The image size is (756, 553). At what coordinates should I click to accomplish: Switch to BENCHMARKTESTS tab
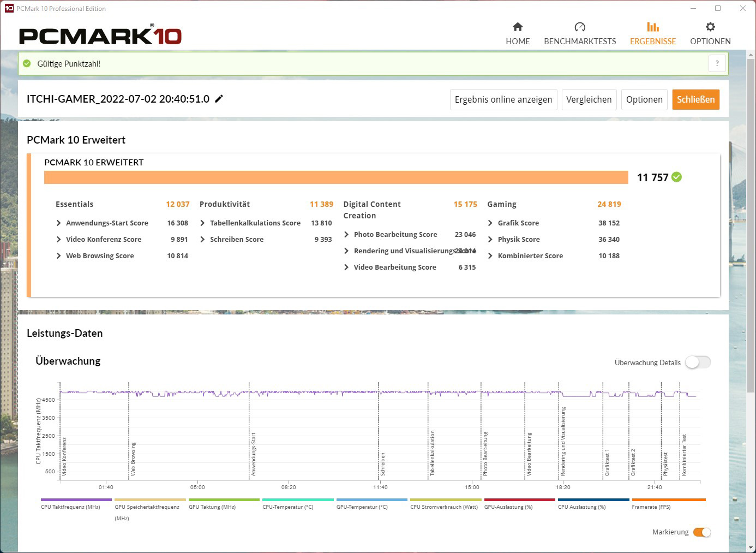coord(580,34)
